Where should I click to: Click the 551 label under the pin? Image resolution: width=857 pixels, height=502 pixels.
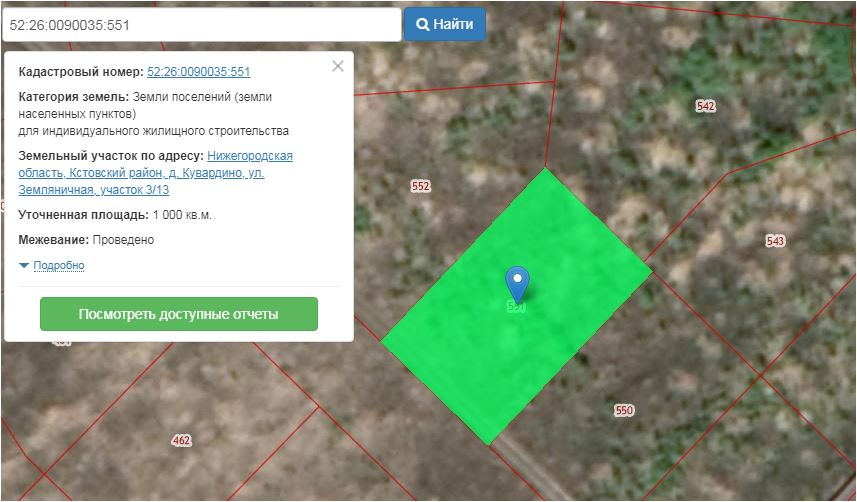[516, 307]
